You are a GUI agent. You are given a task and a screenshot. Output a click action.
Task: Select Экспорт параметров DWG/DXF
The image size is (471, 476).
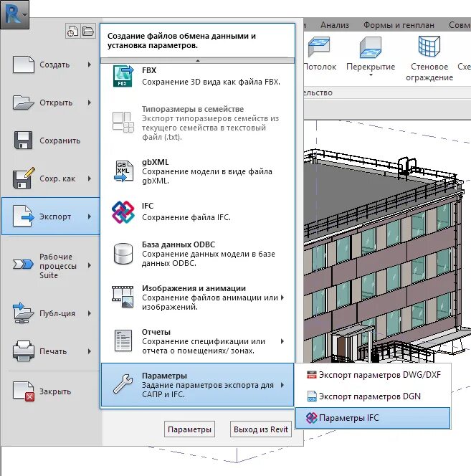point(374,375)
